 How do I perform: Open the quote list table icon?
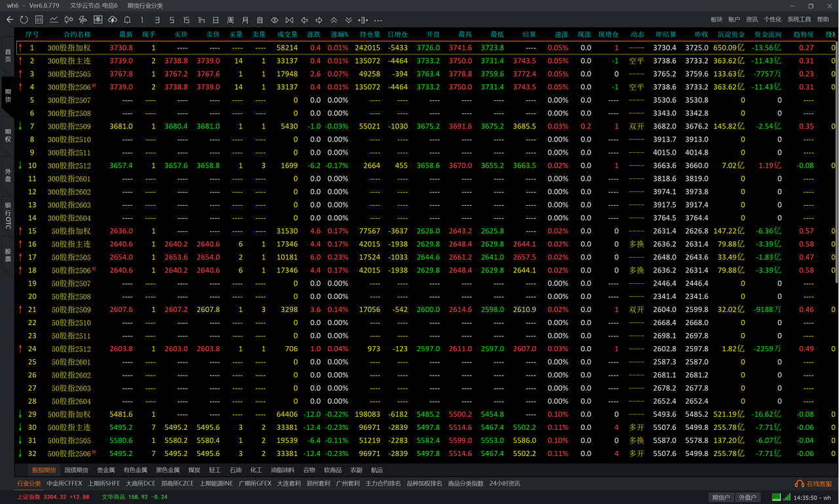(39, 20)
